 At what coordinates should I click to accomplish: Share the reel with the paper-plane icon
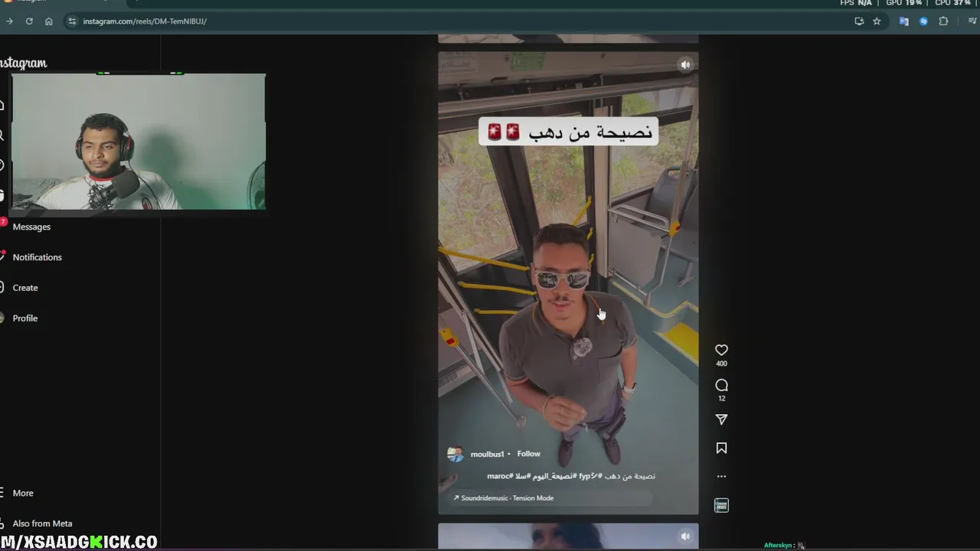click(x=721, y=419)
